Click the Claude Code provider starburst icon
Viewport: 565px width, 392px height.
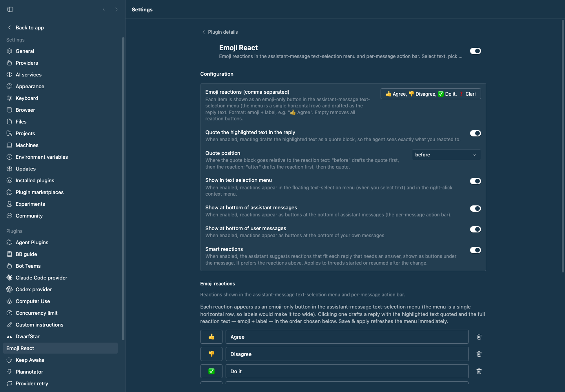point(9,278)
